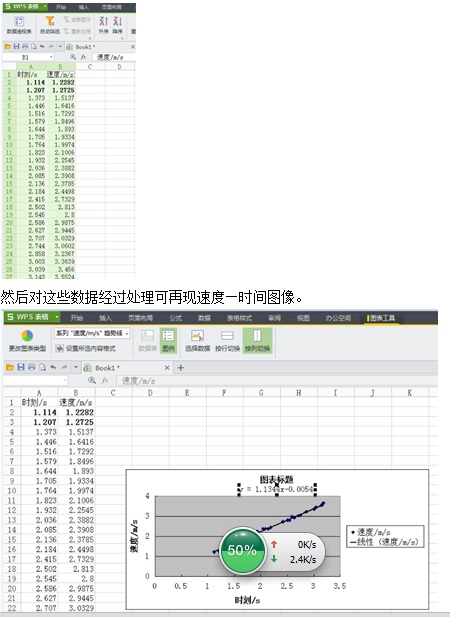450x617 pixels.
Task: Expand the sort group dialog launcher arrow
Action: 122,38
